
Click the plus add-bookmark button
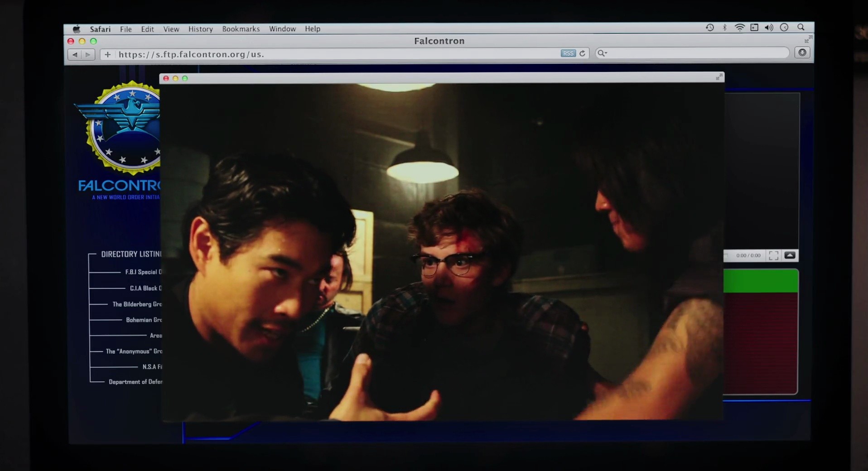pyautogui.click(x=107, y=54)
